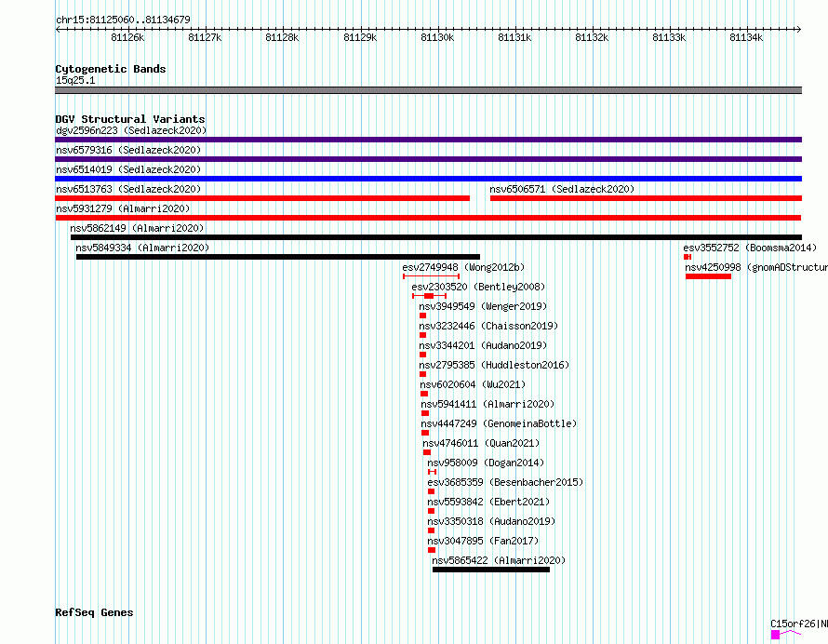
Task: Select the nsv6579316 (Sedlazeck2020) variant label
Action: [x=128, y=150]
